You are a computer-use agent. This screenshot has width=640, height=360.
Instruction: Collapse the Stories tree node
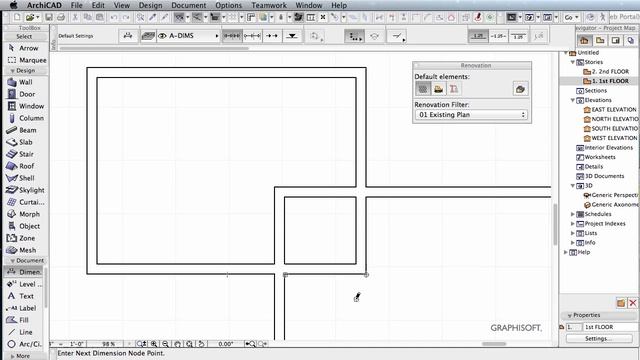click(572, 62)
